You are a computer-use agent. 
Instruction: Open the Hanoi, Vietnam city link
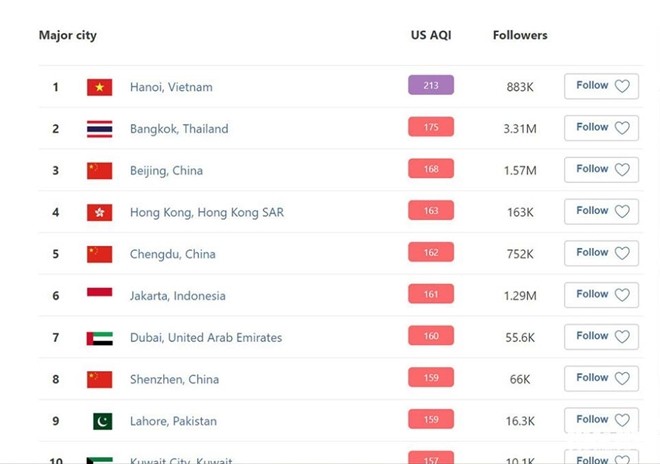pos(171,87)
